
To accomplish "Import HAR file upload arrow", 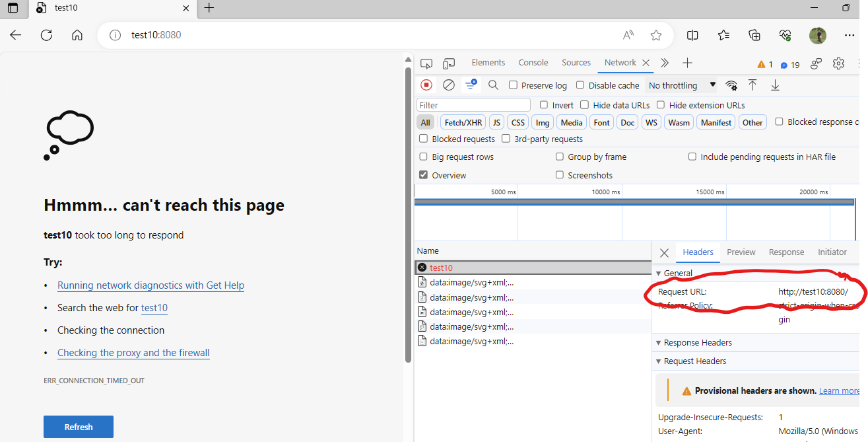I will coord(752,85).
